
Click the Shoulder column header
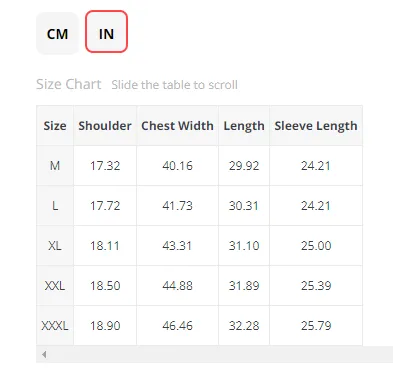coord(105,126)
